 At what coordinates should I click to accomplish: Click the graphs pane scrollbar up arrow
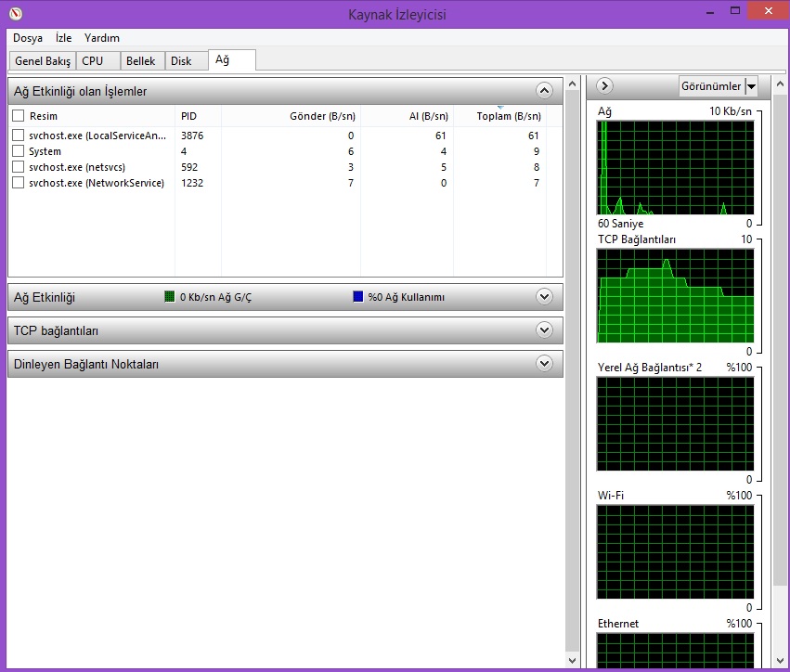[781, 84]
